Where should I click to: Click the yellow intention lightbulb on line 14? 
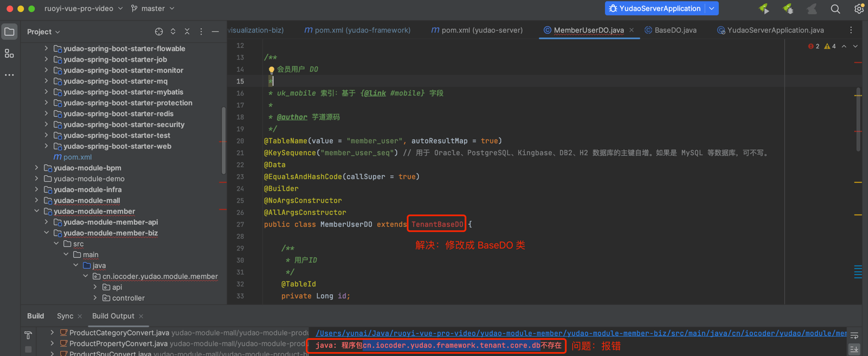click(x=272, y=69)
